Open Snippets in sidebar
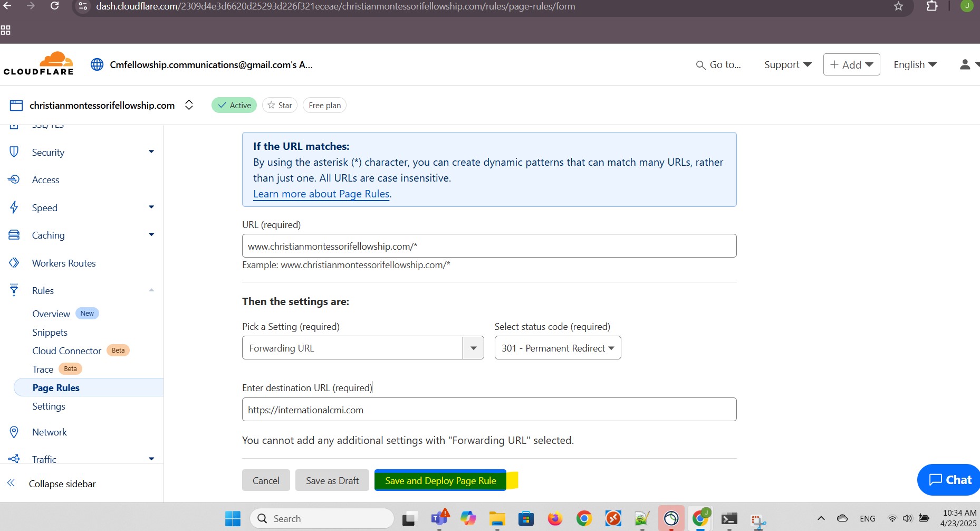980x531 pixels. click(x=50, y=332)
